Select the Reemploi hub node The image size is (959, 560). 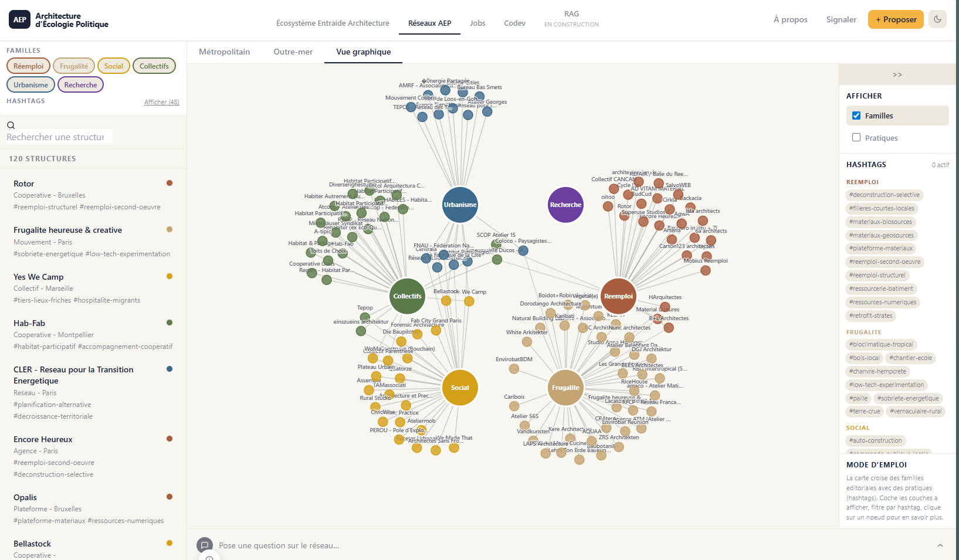tap(618, 296)
